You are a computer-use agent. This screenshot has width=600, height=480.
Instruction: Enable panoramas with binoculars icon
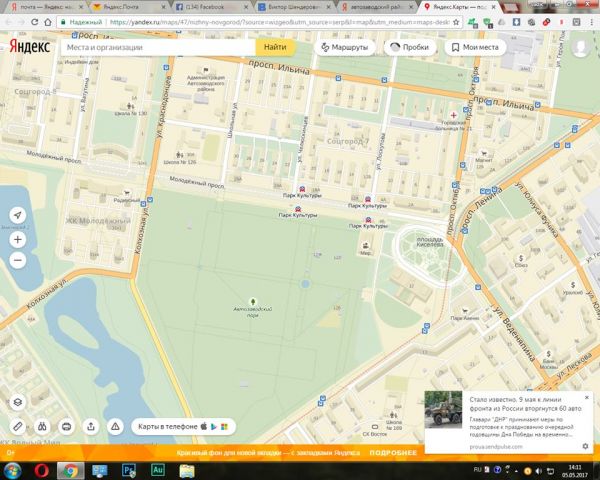(42, 426)
